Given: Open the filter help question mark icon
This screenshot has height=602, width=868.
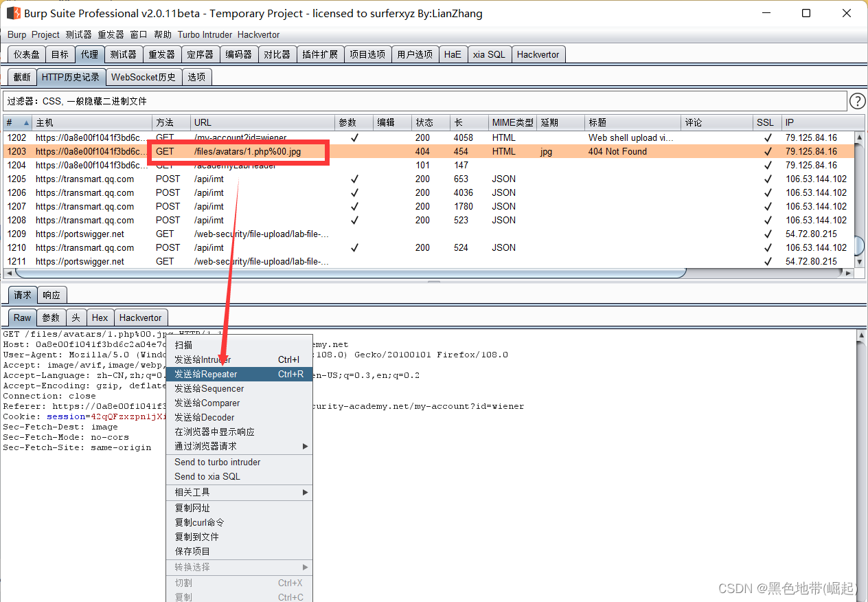Looking at the screenshot, I should [858, 101].
